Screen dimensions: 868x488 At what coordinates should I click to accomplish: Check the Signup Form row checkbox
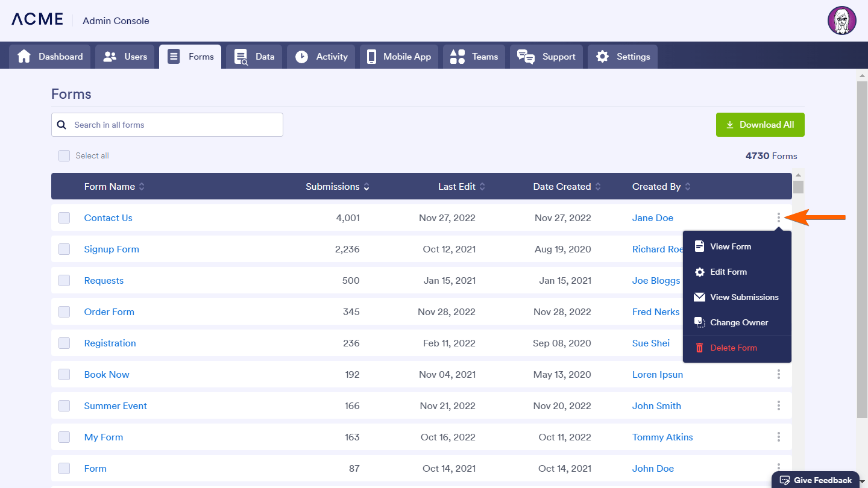tap(64, 249)
